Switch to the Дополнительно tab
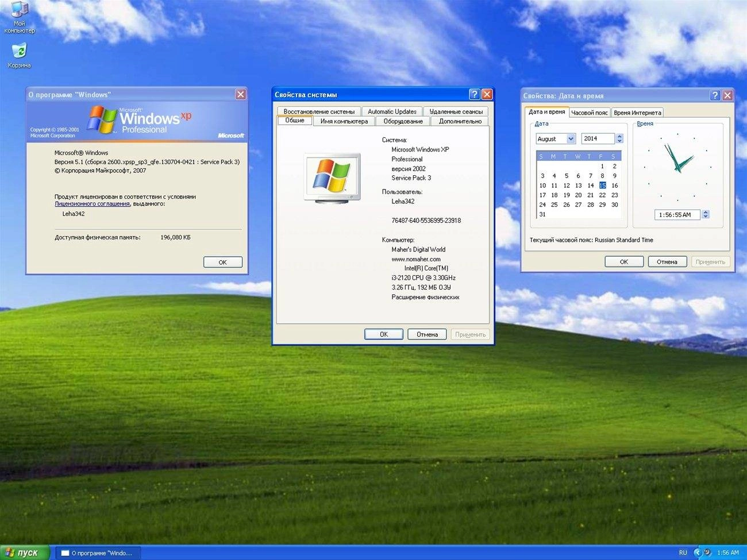 [x=460, y=121]
